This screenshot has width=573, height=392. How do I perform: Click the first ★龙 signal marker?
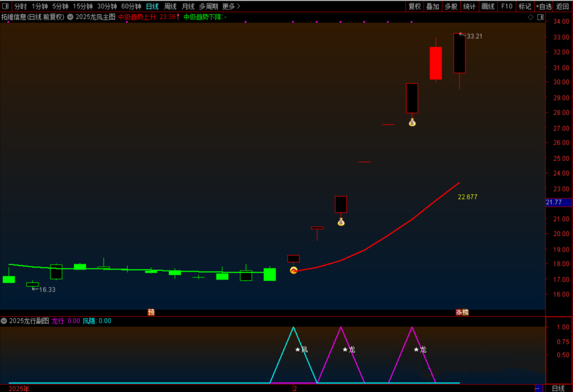click(349, 350)
